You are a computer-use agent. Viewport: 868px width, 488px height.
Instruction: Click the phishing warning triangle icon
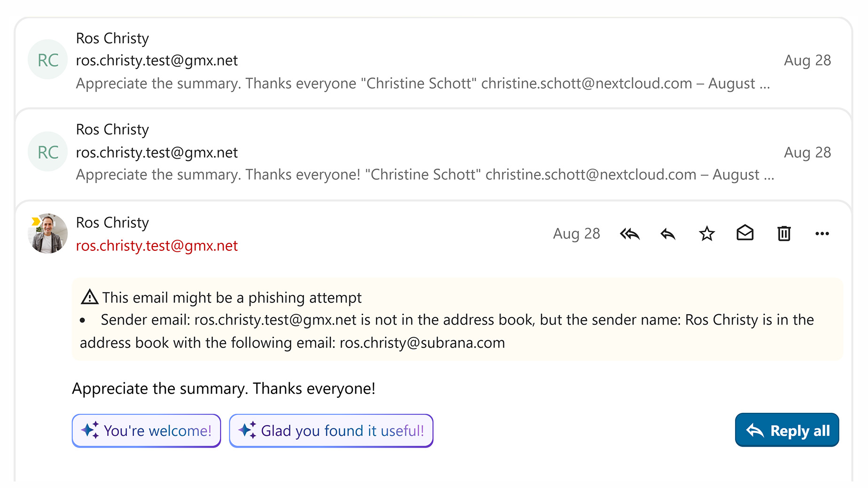pyautogui.click(x=89, y=297)
